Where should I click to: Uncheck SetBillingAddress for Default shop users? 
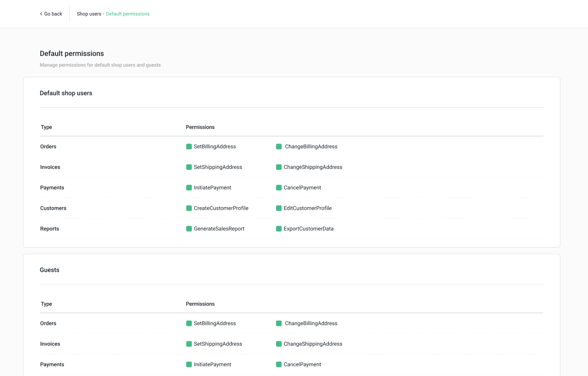(x=189, y=147)
